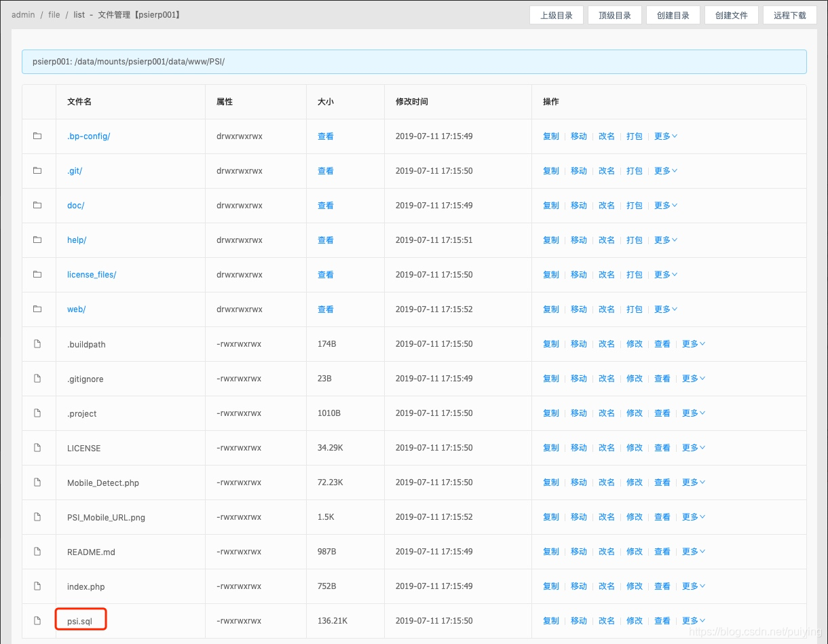Click the file icon beside .project
This screenshot has width=828, height=644.
click(x=37, y=413)
